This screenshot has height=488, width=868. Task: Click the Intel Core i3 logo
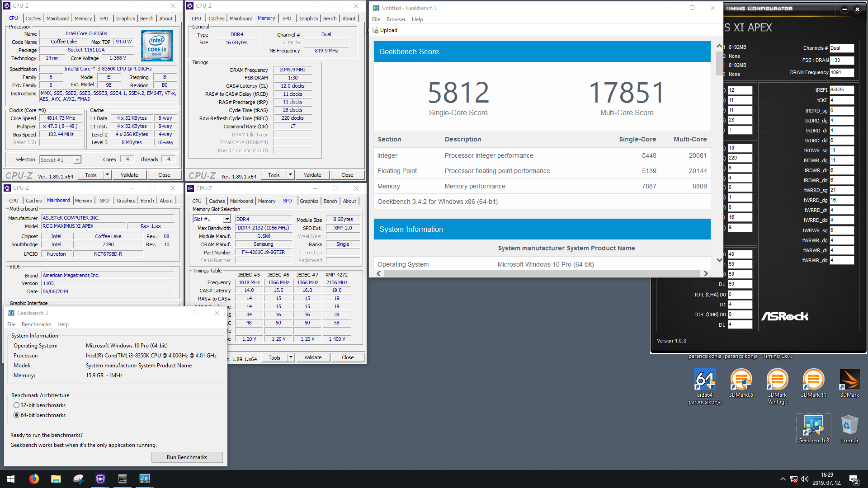click(x=156, y=46)
